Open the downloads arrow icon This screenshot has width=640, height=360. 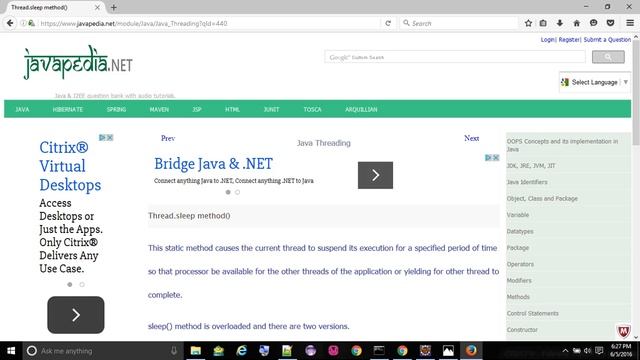tap(560, 23)
